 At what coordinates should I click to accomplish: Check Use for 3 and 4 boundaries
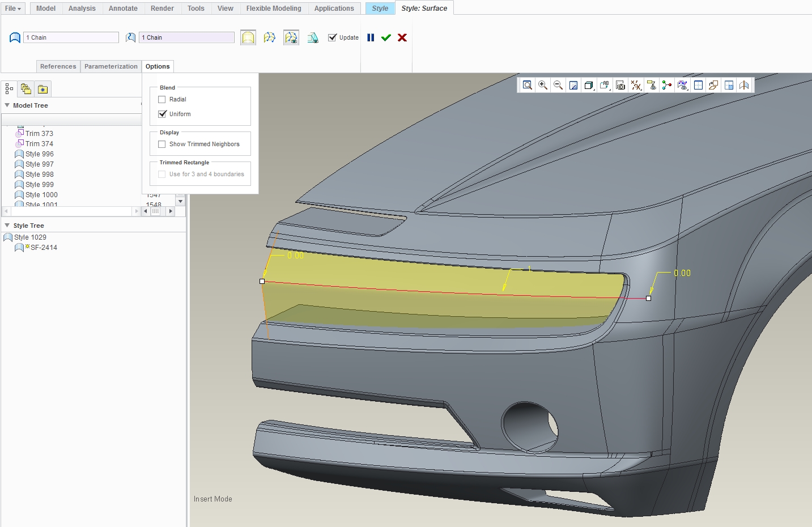(162, 174)
